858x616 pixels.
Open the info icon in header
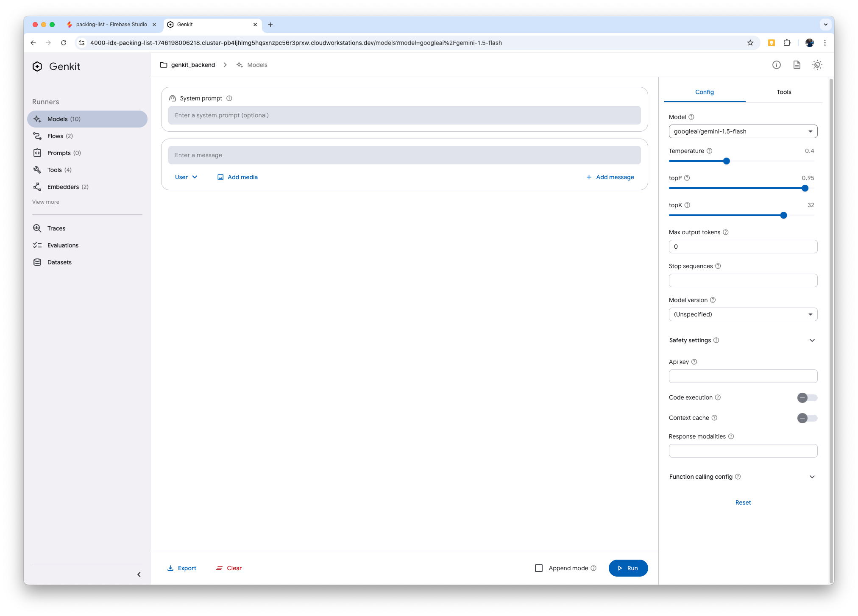[x=776, y=65]
